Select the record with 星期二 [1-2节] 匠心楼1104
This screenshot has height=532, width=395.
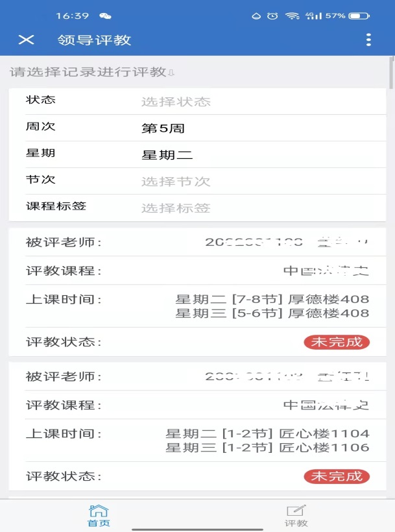pos(197,426)
